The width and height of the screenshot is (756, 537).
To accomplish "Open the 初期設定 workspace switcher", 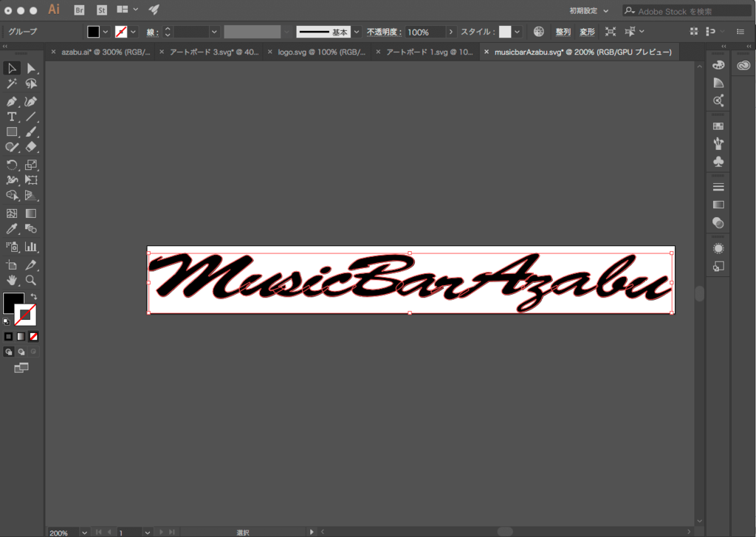I will [588, 10].
